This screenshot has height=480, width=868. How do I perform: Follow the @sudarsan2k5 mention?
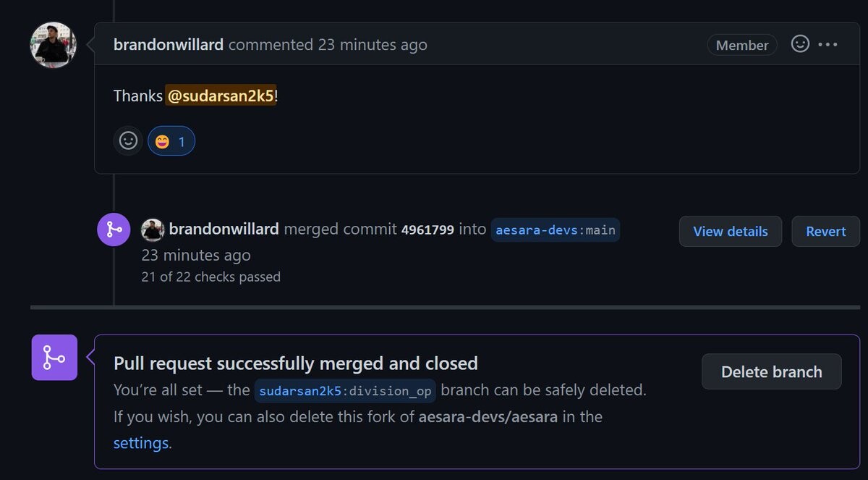point(221,96)
